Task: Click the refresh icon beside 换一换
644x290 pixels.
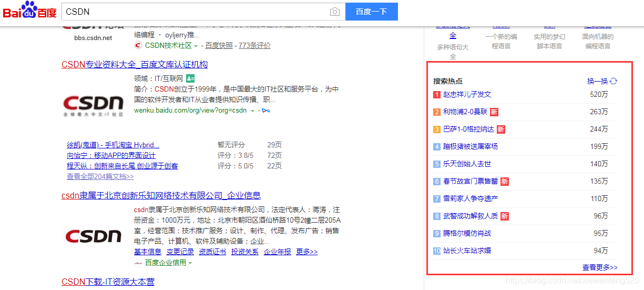Action: (x=614, y=81)
